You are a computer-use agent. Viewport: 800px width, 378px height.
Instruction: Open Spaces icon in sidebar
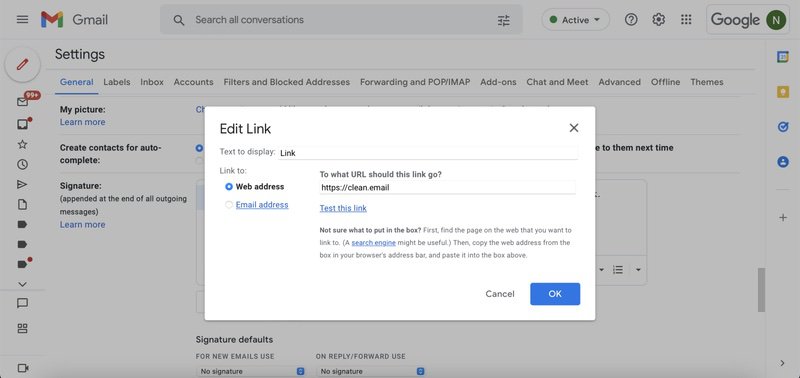[22, 328]
